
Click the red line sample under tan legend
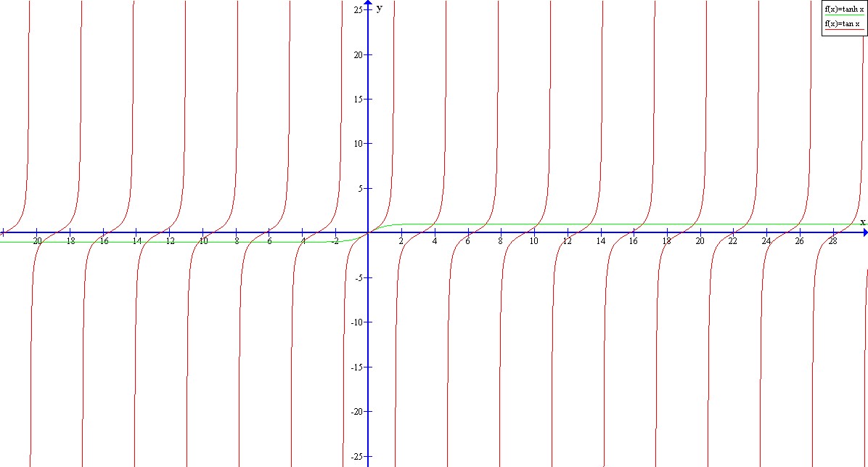pyautogui.click(x=844, y=29)
